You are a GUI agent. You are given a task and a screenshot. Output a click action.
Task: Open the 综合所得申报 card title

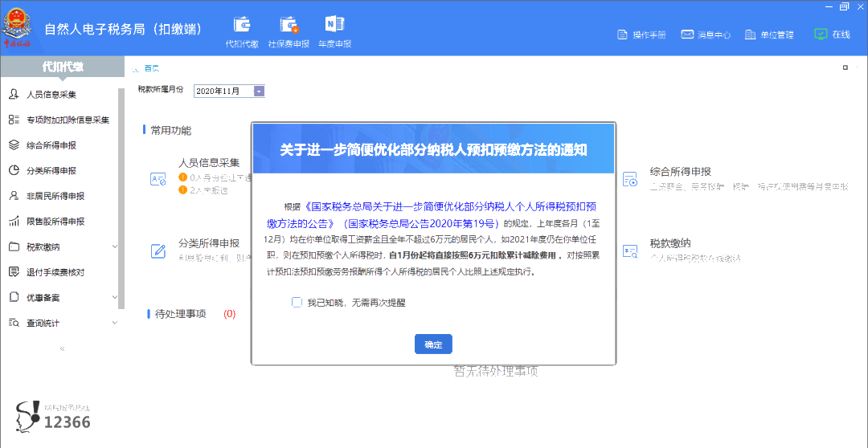pyautogui.click(x=681, y=172)
